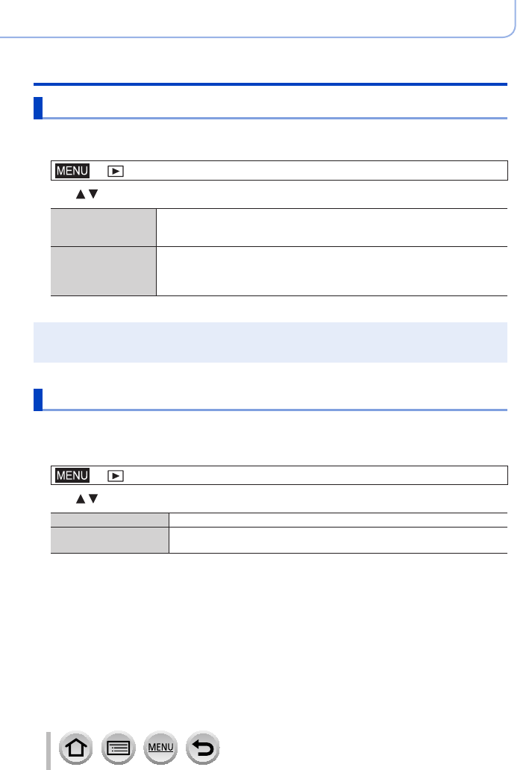The image size is (532, 770).
Task: Select first gray cell in upper table
Action: coord(103,228)
